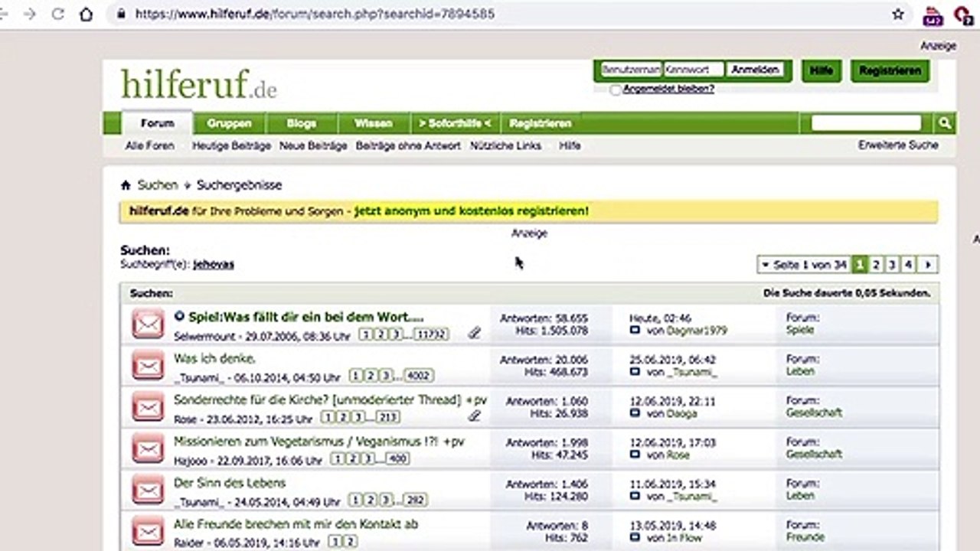
Task: Open thread Was ich denke
Action: (x=215, y=358)
